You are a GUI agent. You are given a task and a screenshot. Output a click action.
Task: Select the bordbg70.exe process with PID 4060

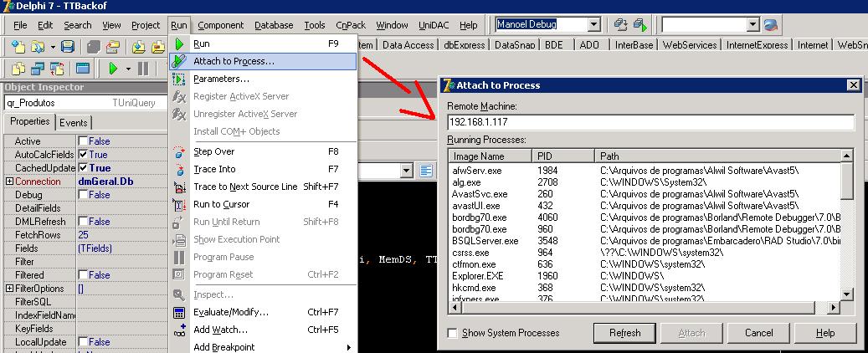tap(645, 217)
